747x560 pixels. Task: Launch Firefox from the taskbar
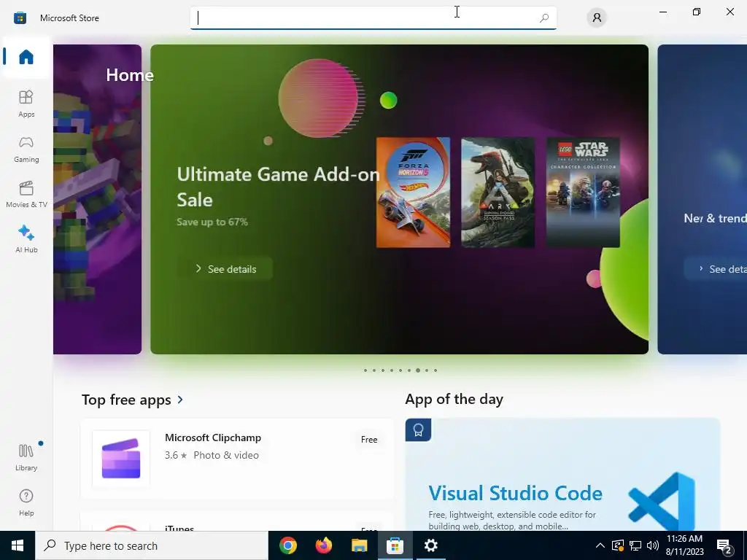(323, 545)
